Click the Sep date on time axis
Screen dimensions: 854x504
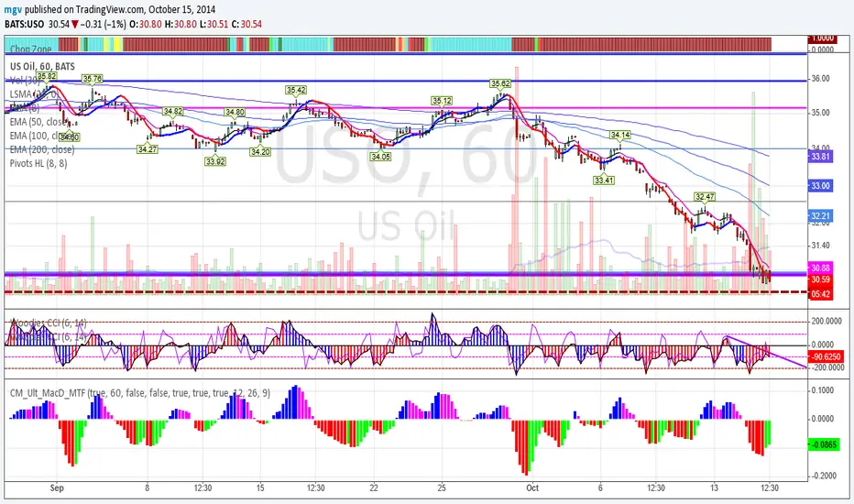click(x=57, y=488)
